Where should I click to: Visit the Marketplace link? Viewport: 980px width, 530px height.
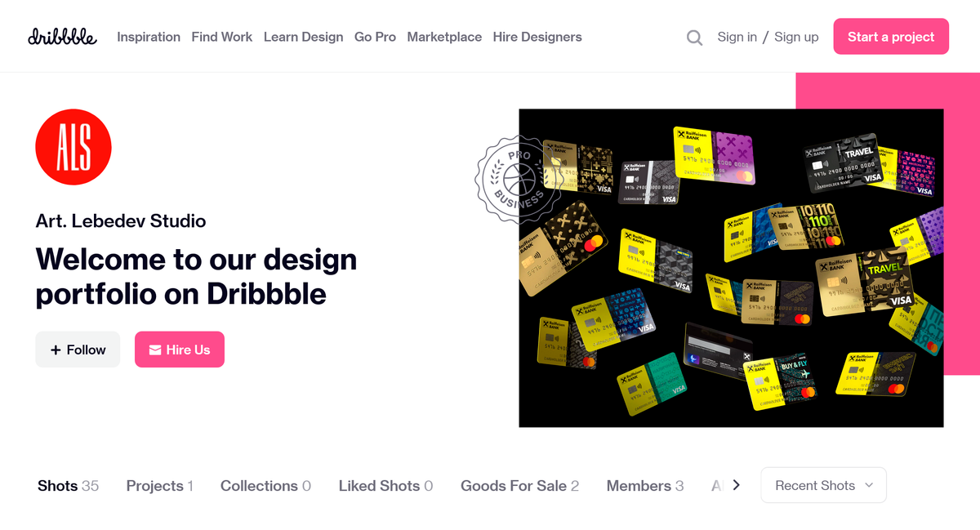pos(444,37)
